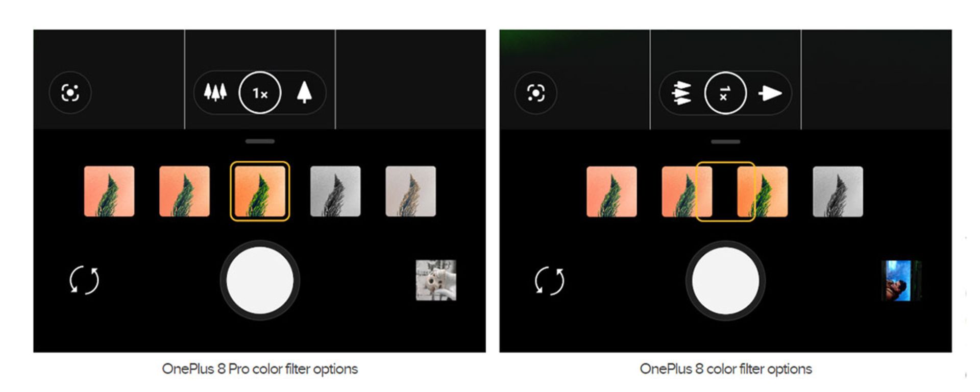Screen dimensions: 980x392
Task: Apply the fifth photochrom filter in 8 Pro panel
Action: click(411, 191)
